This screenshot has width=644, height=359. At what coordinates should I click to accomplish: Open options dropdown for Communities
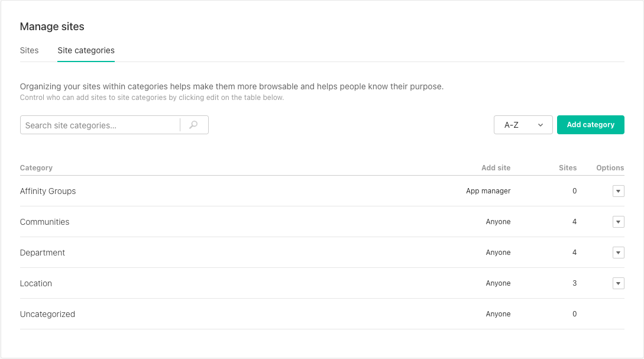pos(619,222)
